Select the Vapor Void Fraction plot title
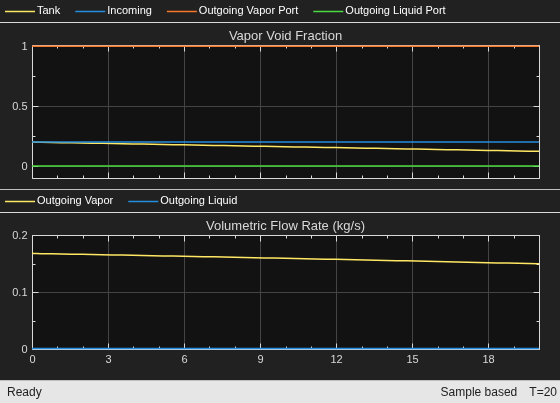The height and width of the screenshot is (403, 560). pos(285,36)
